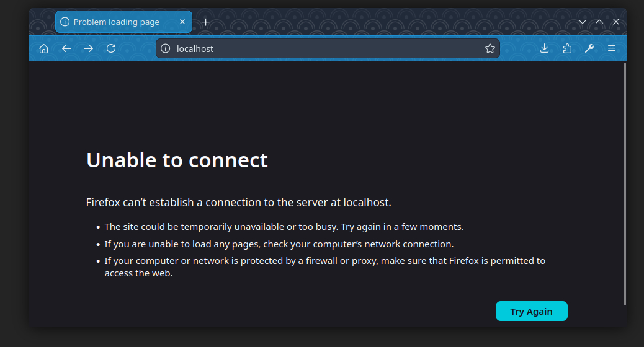Go to the Firefox home page

[43, 48]
